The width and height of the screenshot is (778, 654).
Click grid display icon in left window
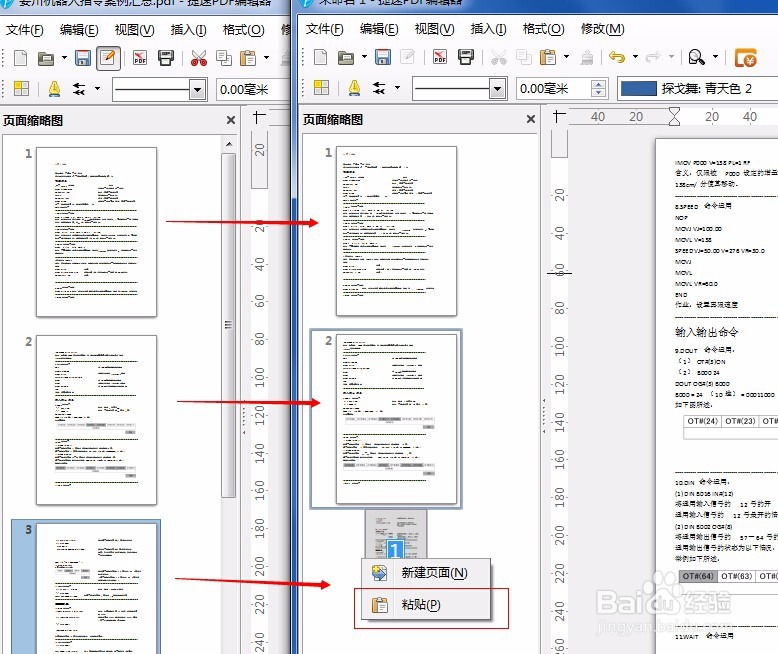click(x=21, y=89)
